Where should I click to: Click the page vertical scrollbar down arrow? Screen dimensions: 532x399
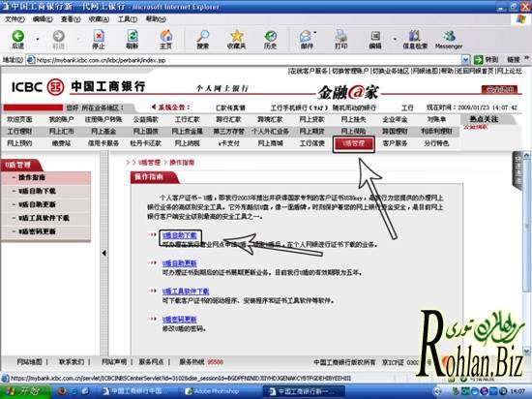click(x=527, y=351)
